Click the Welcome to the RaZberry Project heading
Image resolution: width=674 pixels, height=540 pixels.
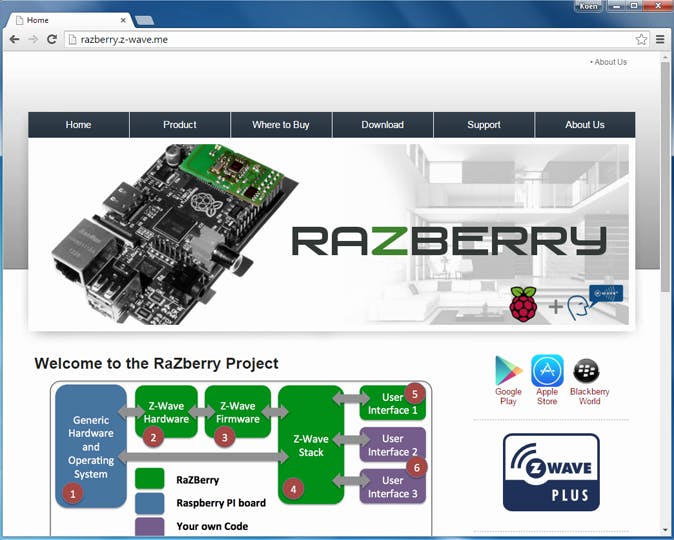pyautogui.click(x=156, y=363)
